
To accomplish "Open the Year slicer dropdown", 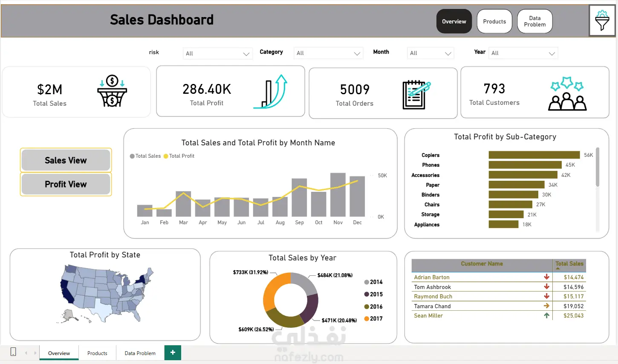I will [523, 53].
